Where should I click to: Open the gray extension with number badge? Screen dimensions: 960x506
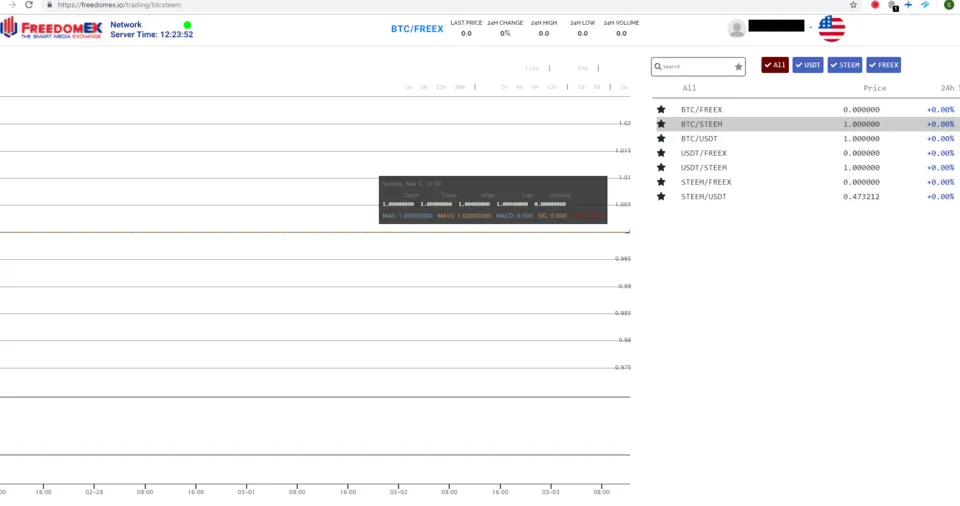(x=893, y=5)
